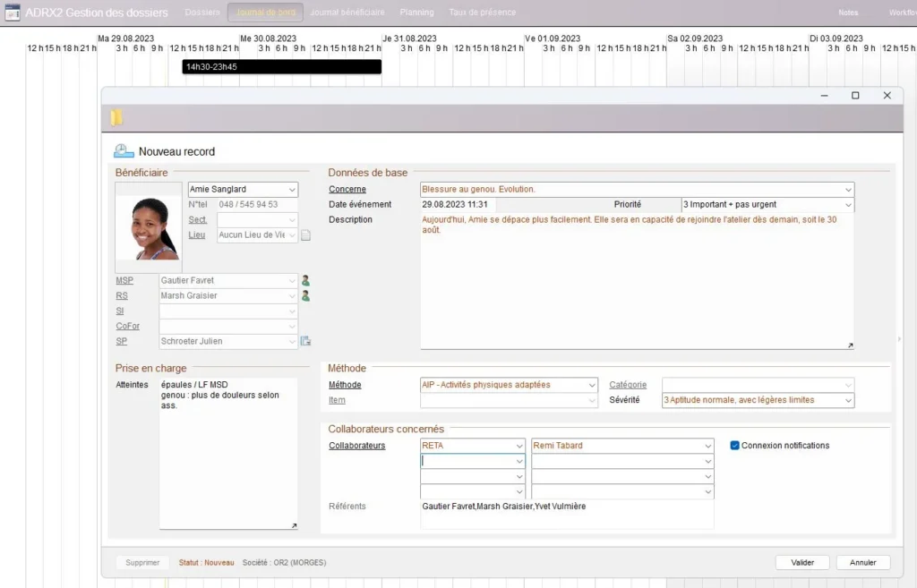Click the N°tel phone number field

pos(257,205)
